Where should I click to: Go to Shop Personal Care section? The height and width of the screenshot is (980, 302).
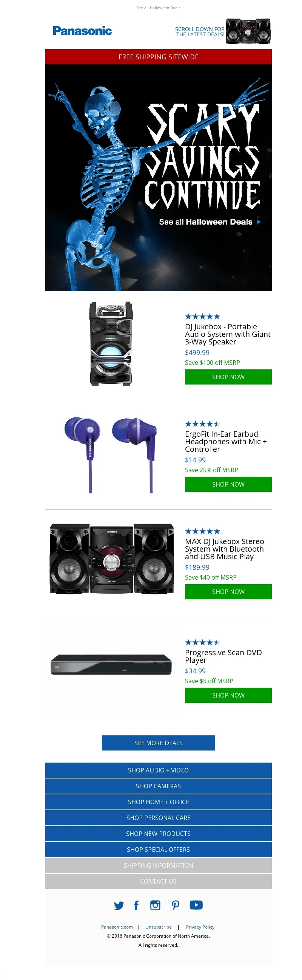point(159,818)
